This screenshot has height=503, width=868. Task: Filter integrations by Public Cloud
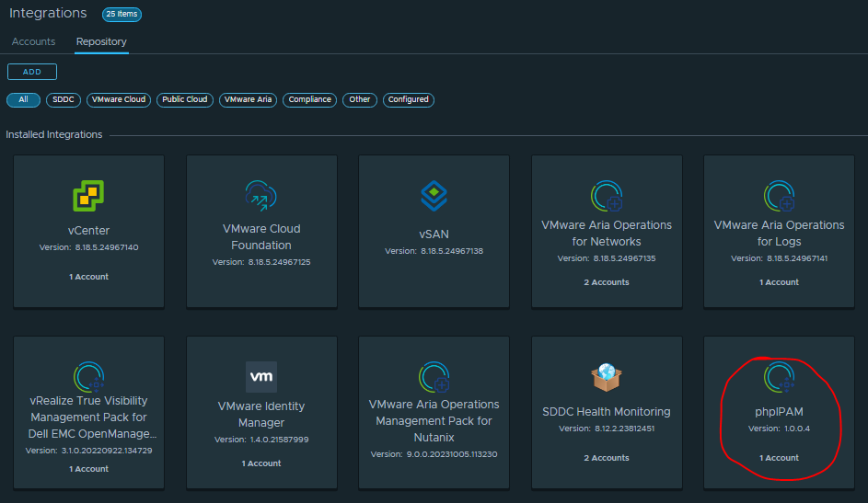[x=184, y=99]
